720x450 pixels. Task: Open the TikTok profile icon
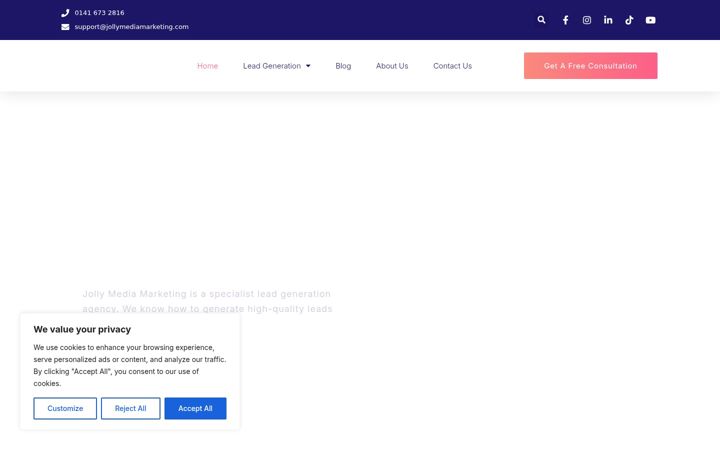coord(629,20)
